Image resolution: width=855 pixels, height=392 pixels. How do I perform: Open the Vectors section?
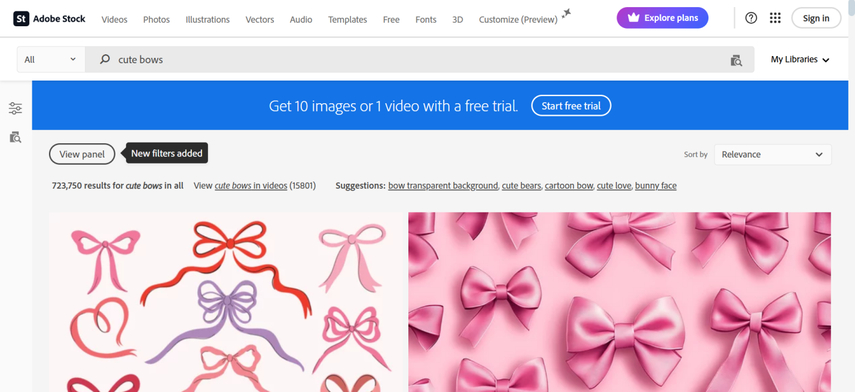click(260, 20)
